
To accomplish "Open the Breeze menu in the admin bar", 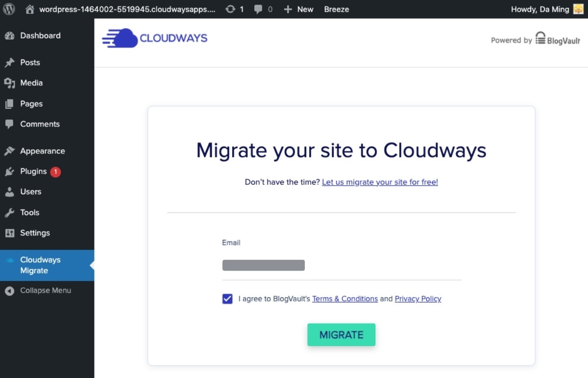I will click(336, 9).
